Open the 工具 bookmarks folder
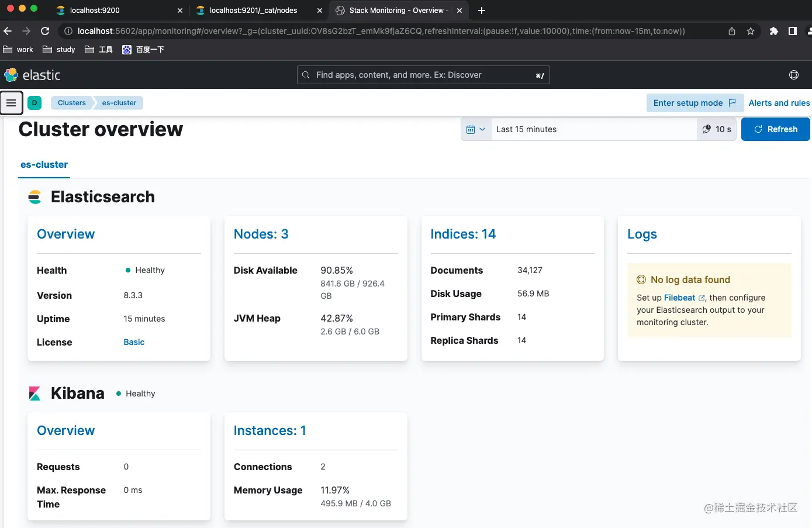This screenshot has height=528, width=812. [99, 50]
